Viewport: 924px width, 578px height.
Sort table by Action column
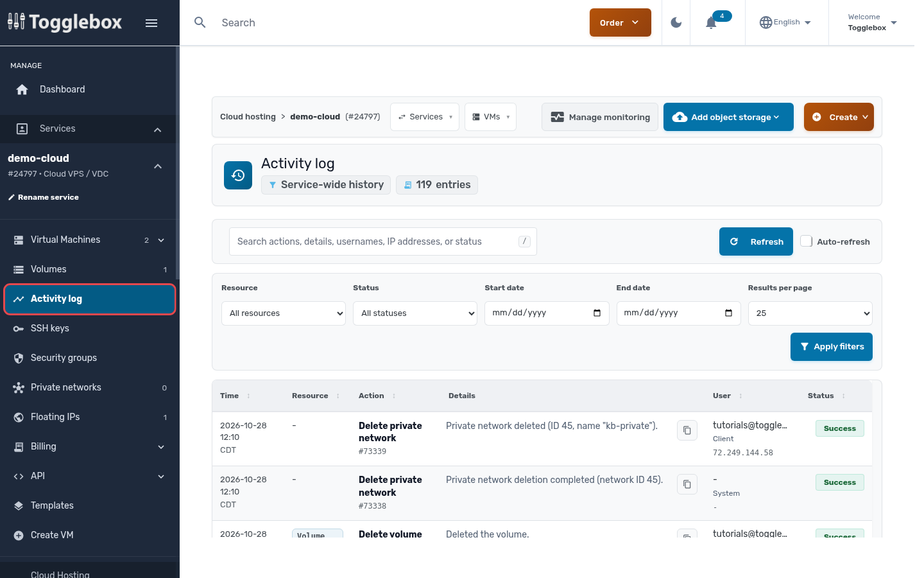pyautogui.click(x=377, y=396)
